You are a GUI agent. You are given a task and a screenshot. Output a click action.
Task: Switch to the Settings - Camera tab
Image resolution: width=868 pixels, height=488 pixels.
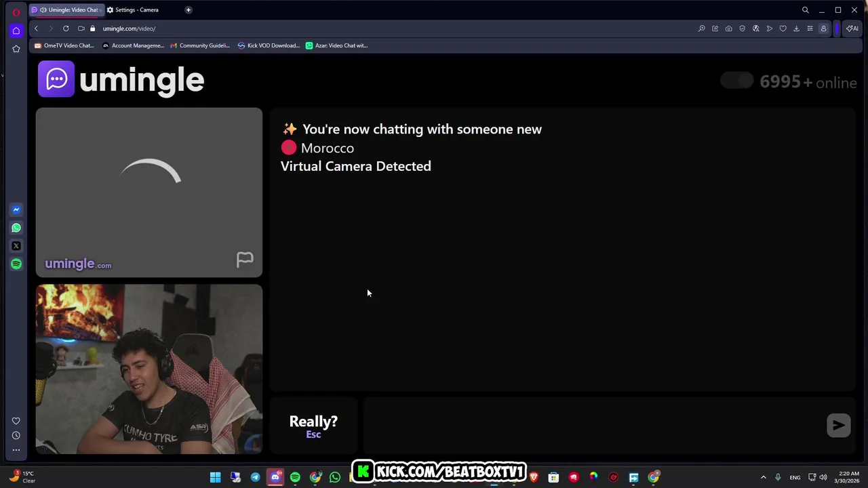point(136,10)
